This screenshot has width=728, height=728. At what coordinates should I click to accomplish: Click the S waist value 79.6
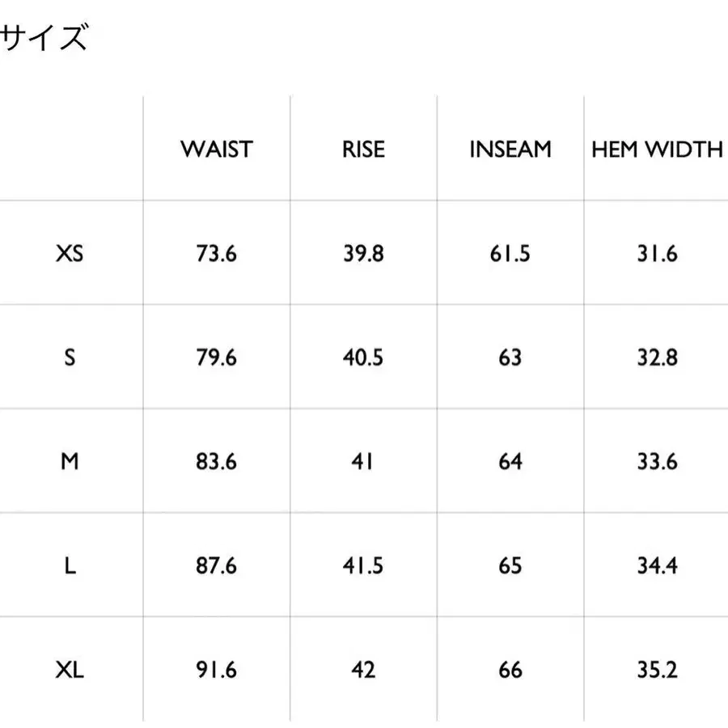tap(216, 358)
